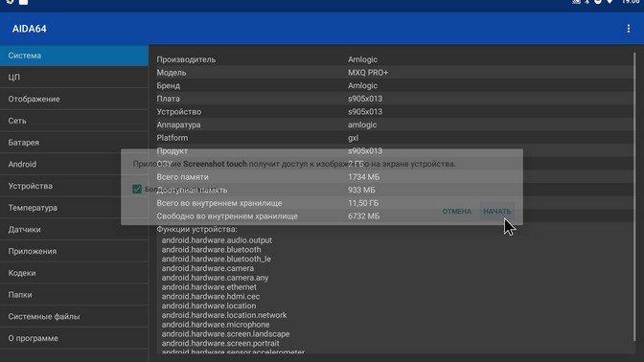Image resolution: width=644 pixels, height=362 pixels.
Task: Open the Сеть section
Action: click(74, 121)
